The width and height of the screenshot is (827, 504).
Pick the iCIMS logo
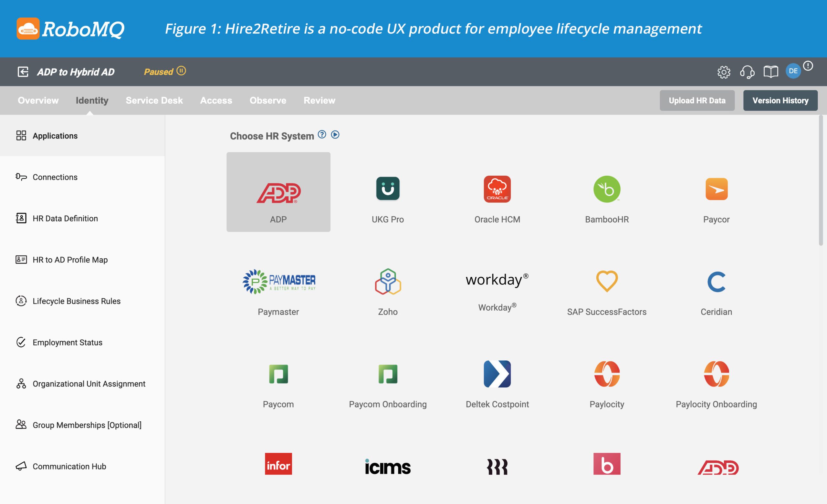point(388,467)
